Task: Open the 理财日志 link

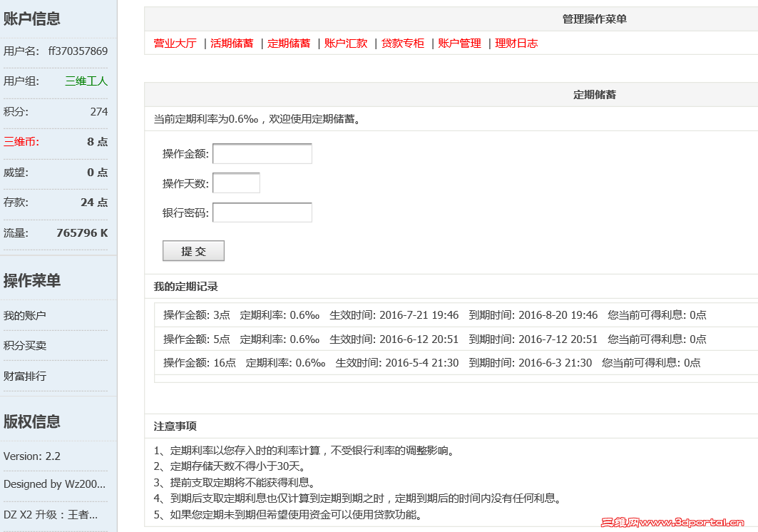Action: coord(516,44)
